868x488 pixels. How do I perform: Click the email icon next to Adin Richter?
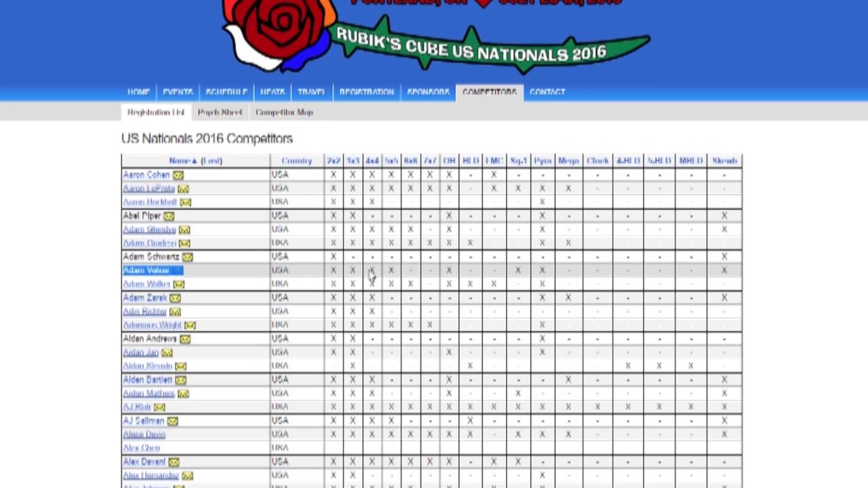point(175,312)
